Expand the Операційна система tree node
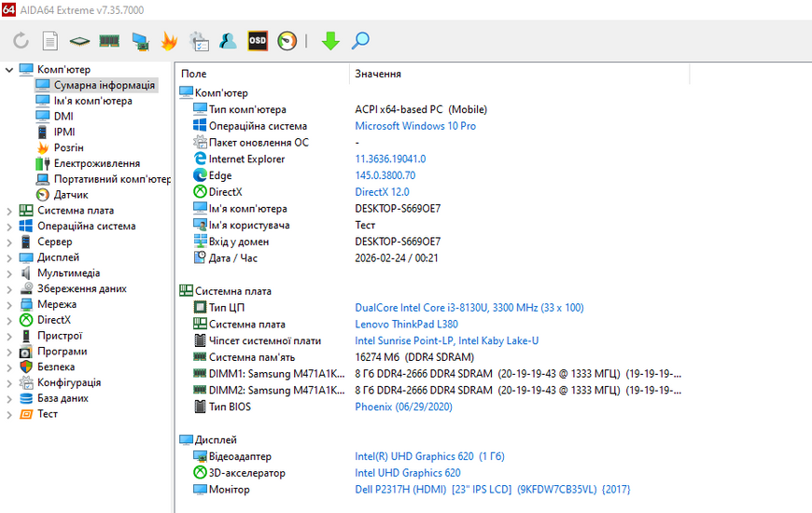812x513 pixels. (8, 227)
